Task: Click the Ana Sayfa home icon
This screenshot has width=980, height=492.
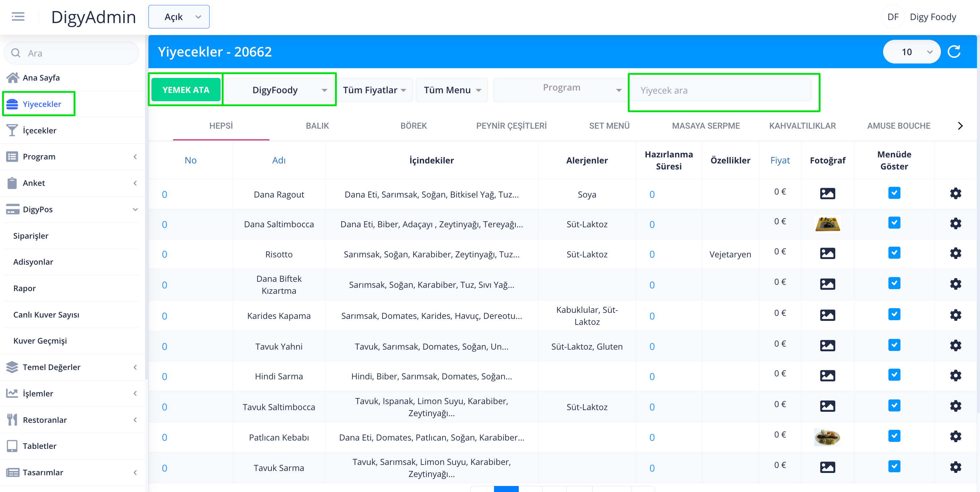Action: pyautogui.click(x=13, y=78)
